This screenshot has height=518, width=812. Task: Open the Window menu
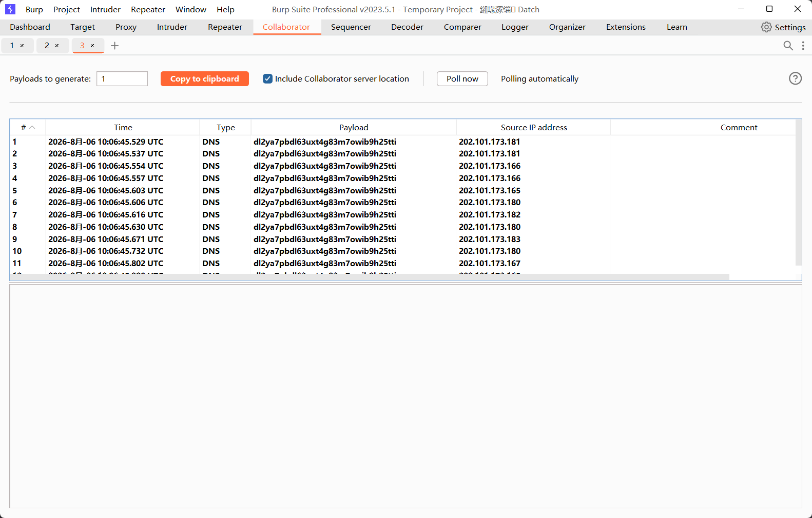191,9
